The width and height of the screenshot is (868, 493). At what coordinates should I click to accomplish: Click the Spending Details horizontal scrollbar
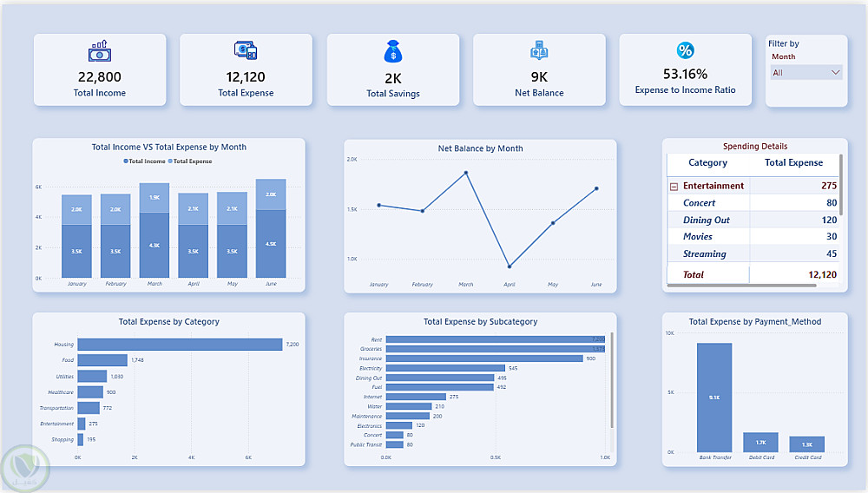point(742,286)
